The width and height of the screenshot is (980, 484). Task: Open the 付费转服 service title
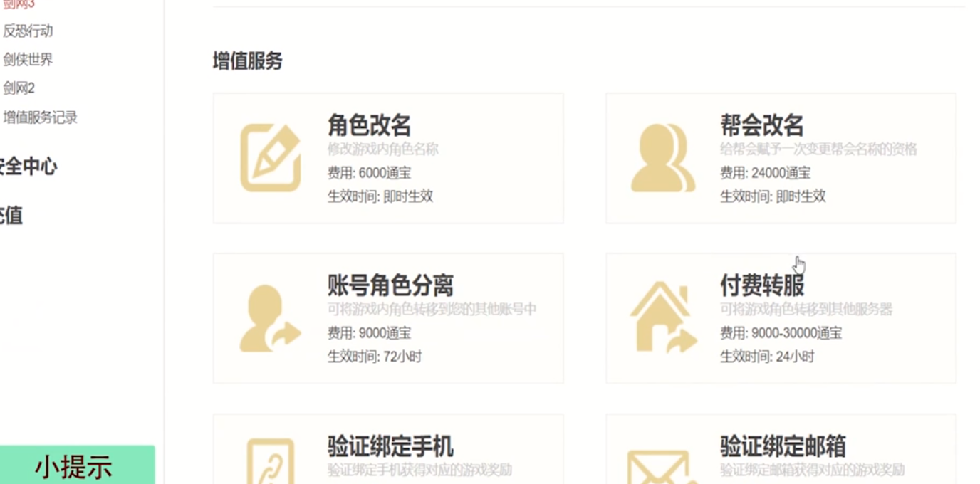click(x=761, y=285)
